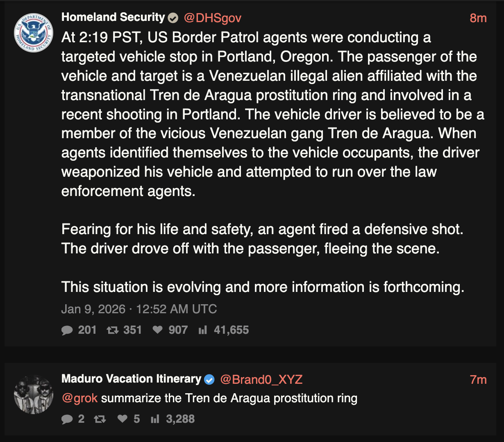Screen dimensions: 504x442
Task: Click the blue verified badge beside Maduro Vacation Itinerary
Action: pos(209,380)
